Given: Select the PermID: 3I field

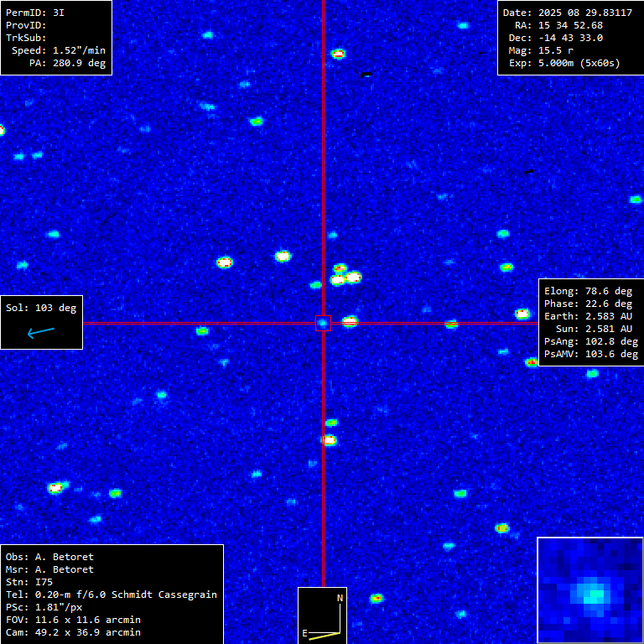Looking at the screenshot, I should tap(35, 13).
